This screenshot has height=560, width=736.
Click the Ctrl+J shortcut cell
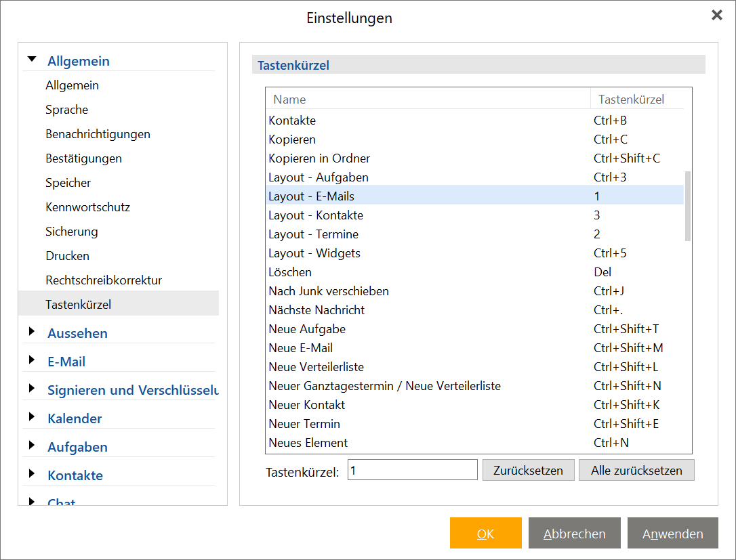click(609, 291)
